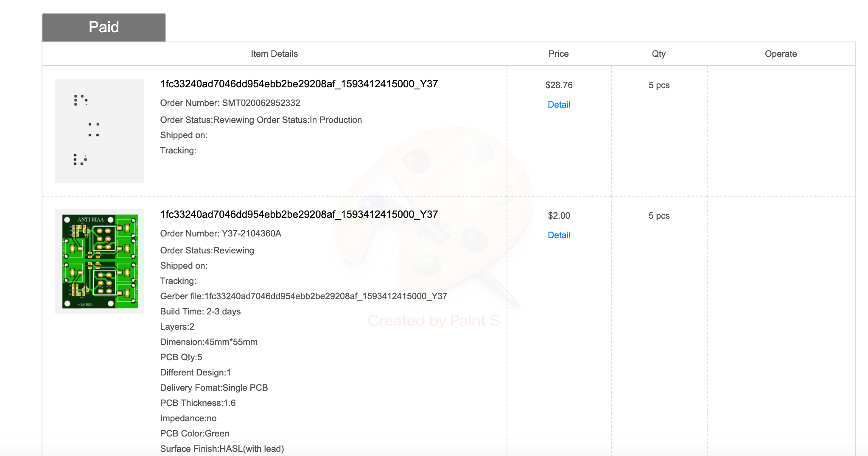This screenshot has height=456, width=868.
Task: Click the Price column header
Action: [x=558, y=54]
